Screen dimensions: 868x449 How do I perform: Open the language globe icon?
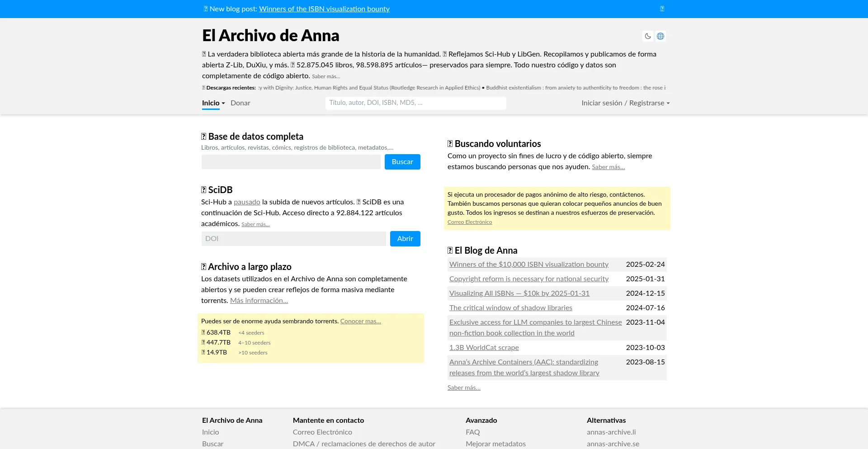point(660,36)
